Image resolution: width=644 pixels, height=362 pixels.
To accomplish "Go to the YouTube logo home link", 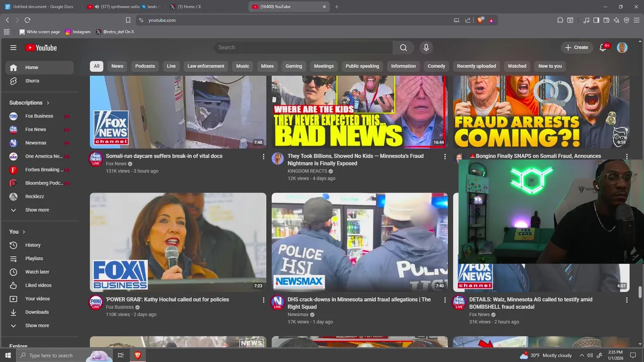I will point(41,48).
